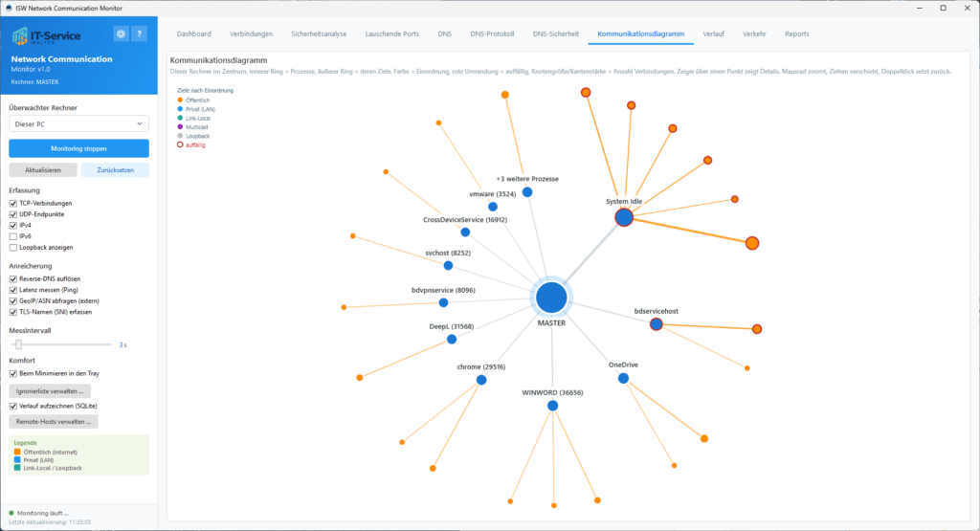The width and height of the screenshot is (980, 531).
Task: Toggle TLS-Namen (SNI) erfassen checkbox
Action: pyautogui.click(x=13, y=312)
